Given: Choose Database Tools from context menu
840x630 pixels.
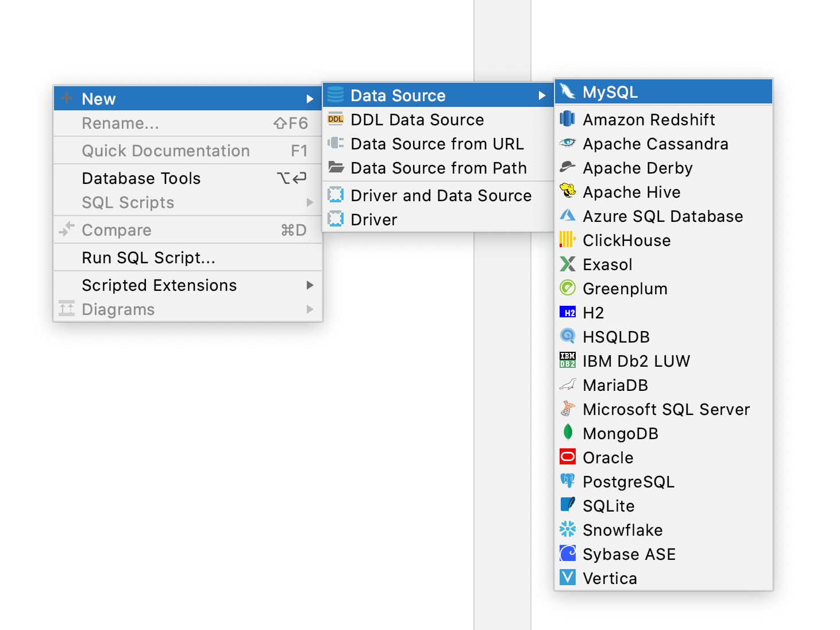Looking at the screenshot, I should 188,178.
